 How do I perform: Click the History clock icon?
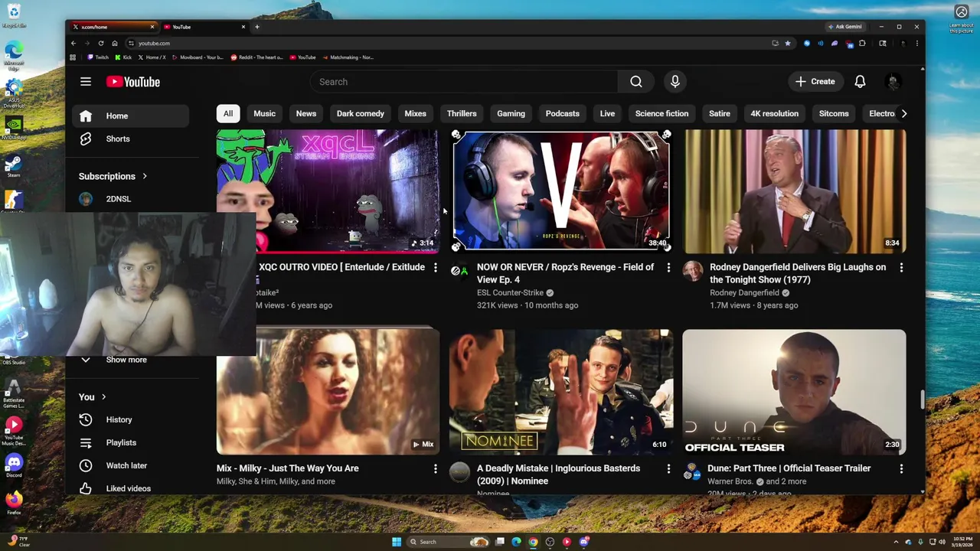pos(86,419)
